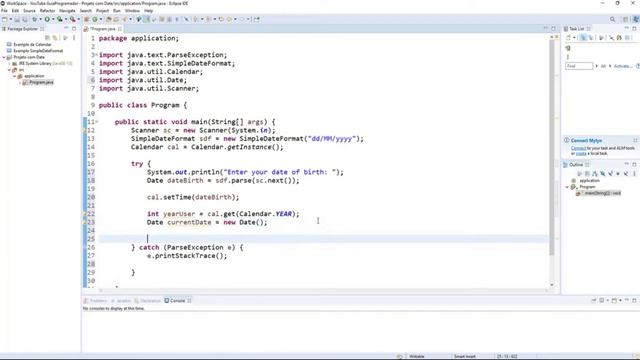
Task: Click Connect link in Connect Mylyn
Action: pos(578,148)
